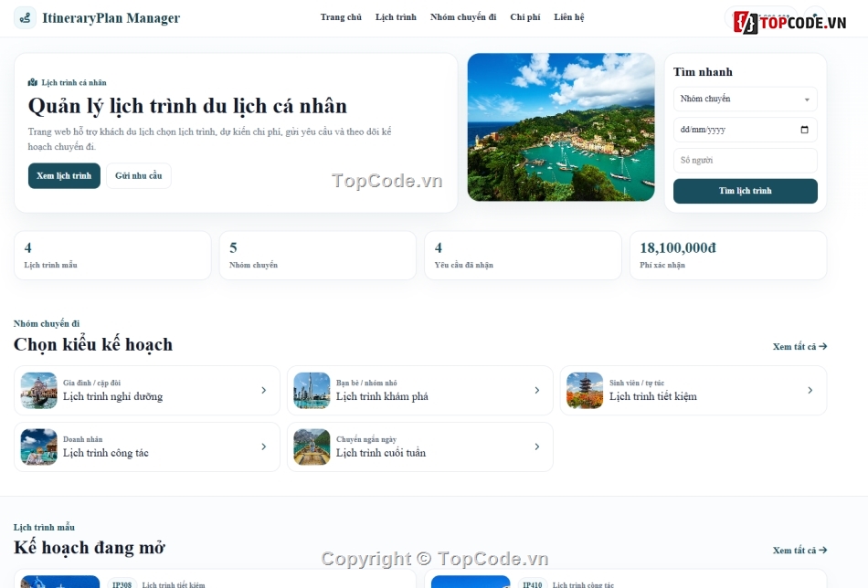Click the Tìm nhanh heading
The image size is (868, 588).
point(703,72)
